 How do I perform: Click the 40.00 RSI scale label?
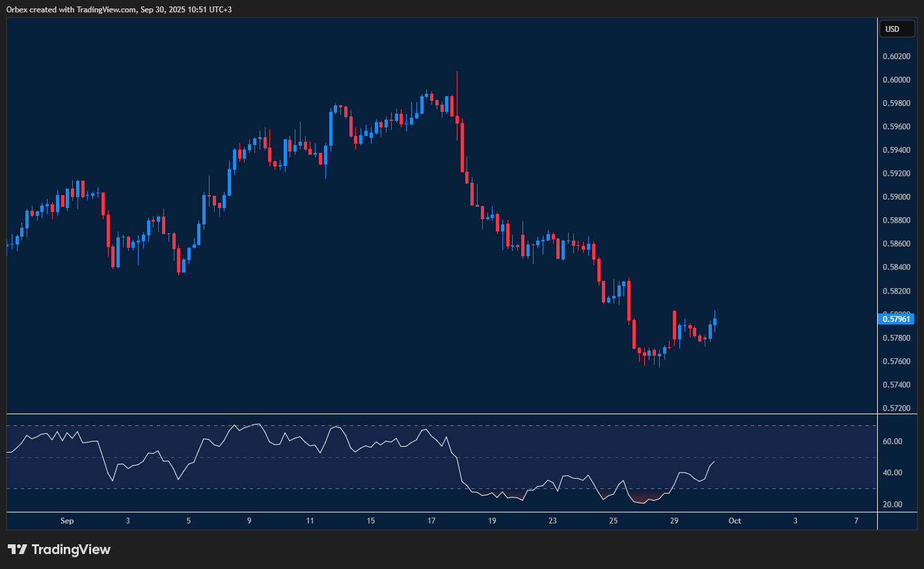coord(892,473)
